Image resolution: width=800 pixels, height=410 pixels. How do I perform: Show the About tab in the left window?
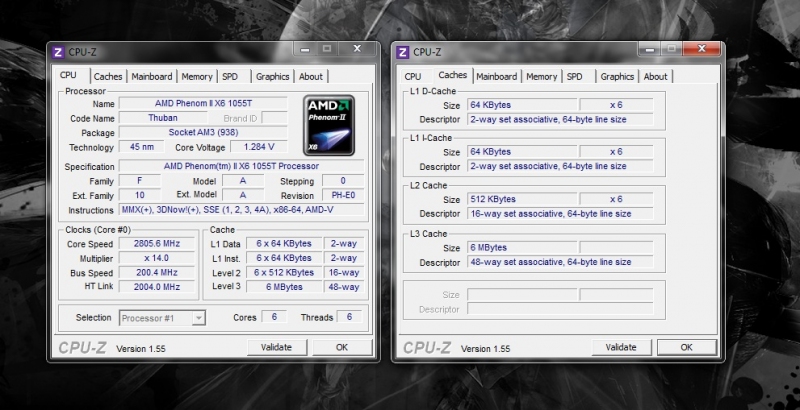coord(311,76)
